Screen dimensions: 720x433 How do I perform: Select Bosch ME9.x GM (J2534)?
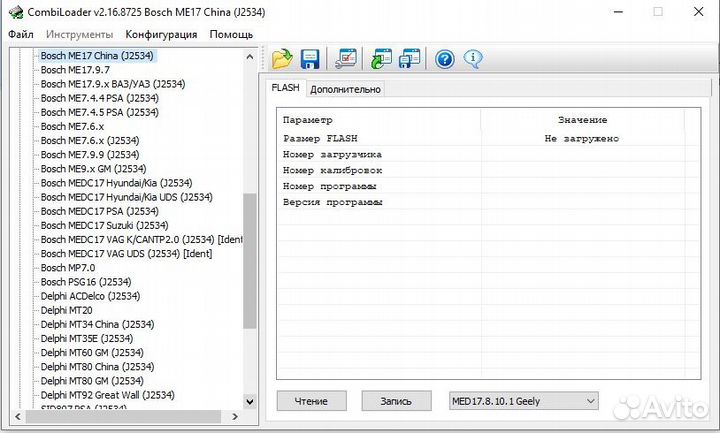click(94, 169)
